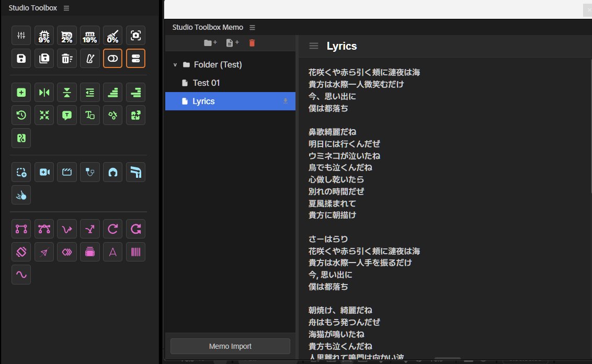Click the broom cleanup 0% icon
Image resolution: width=592 pixels, height=364 pixels.
(x=112, y=36)
